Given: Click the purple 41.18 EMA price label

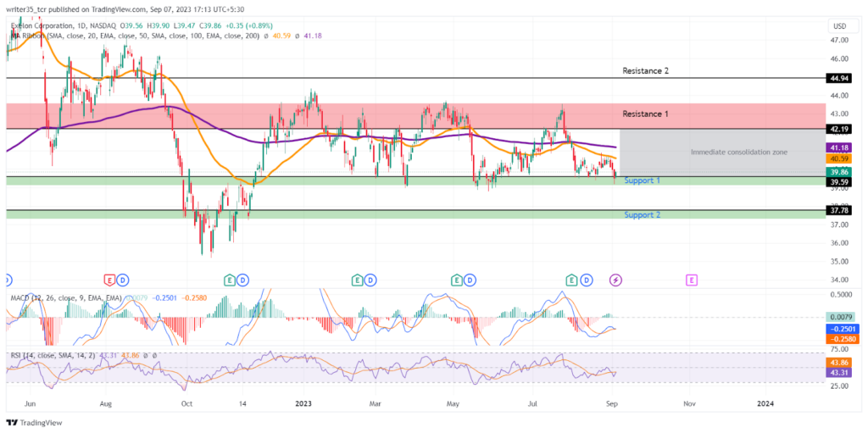Looking at the screenshot, I should 840,147.
